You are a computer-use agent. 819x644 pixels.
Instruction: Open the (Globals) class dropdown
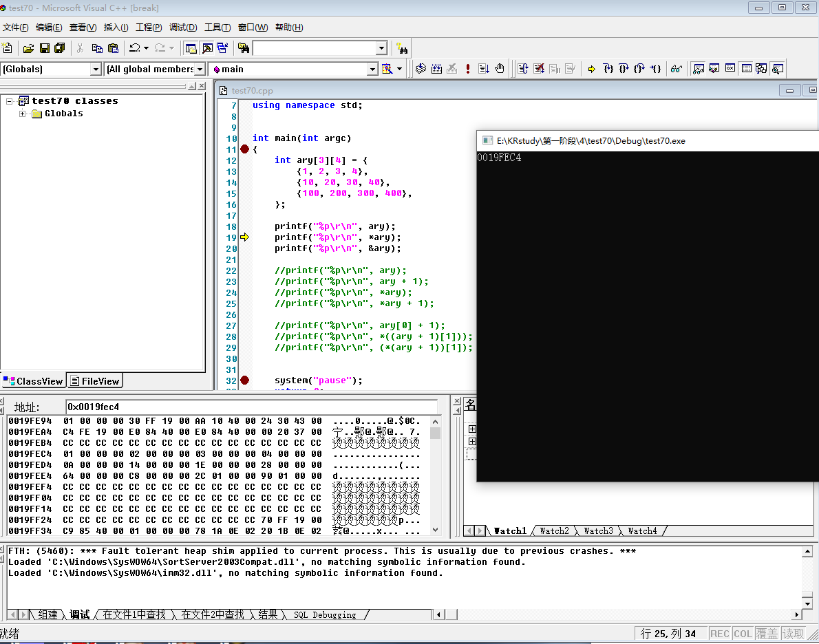96,69
